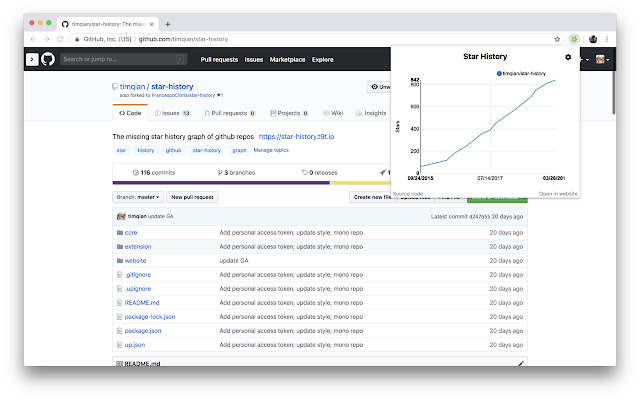
Task: Click the language bar purple segment
Action: [x=221, y=183]
